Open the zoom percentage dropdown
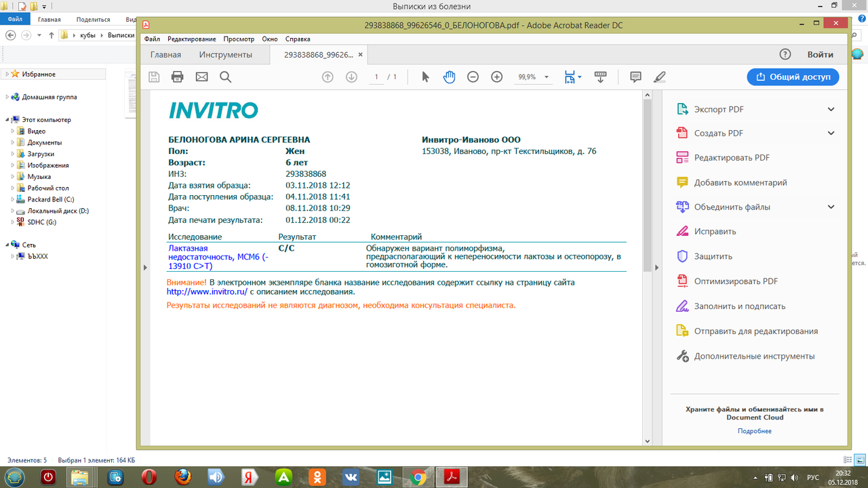The height and width of the screenshot is (488, 868). click(534, 77)
